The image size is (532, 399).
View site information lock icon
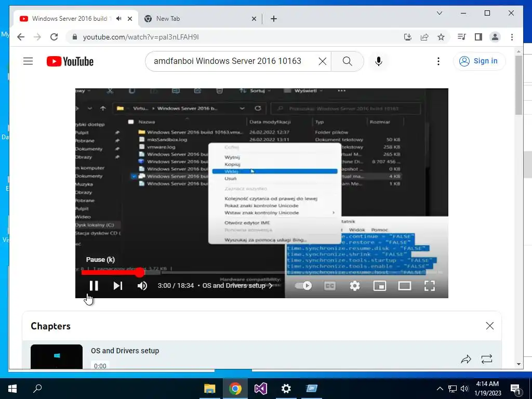(x=75, y=37)
